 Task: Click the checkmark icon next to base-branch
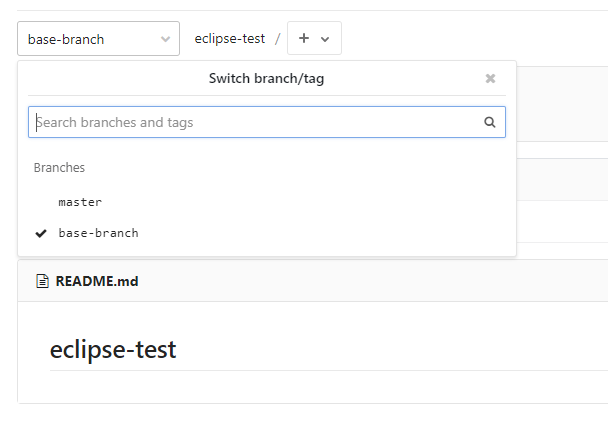[41, 233]
